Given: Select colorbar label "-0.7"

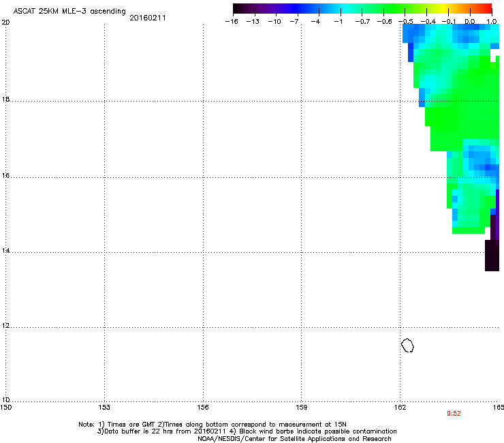Looking at the screenshot, I should 362,22.
